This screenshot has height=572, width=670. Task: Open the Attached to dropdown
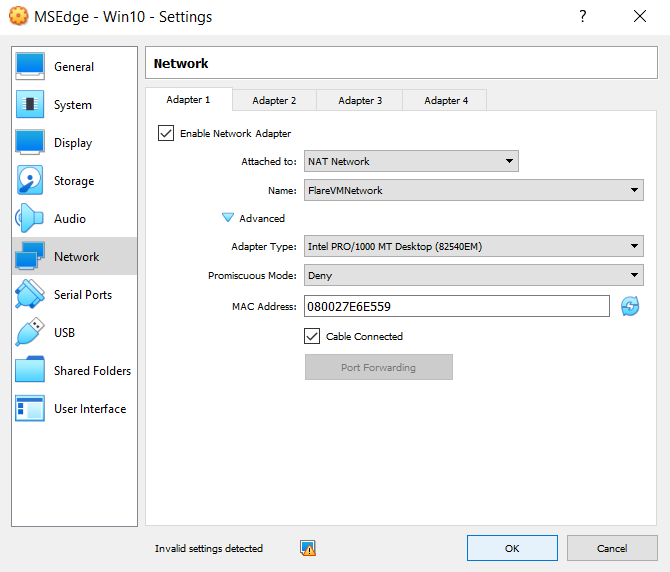point(411,161)
